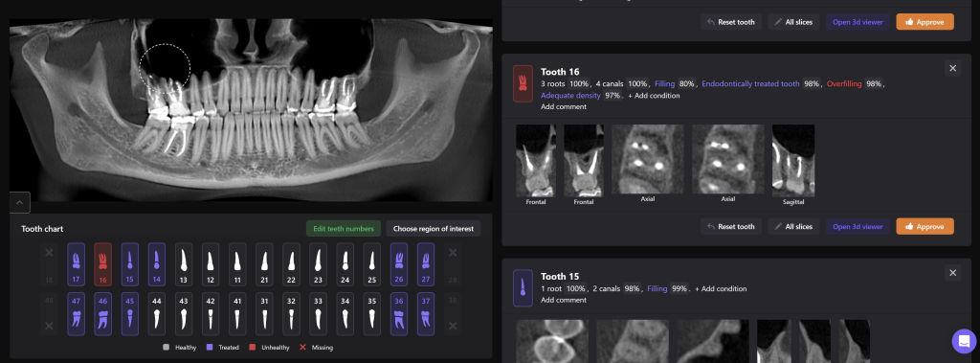Click Choose region of interest button
The height and width of the screenshot is (363, 980).
pyautogui.click(x=434, y=229)
